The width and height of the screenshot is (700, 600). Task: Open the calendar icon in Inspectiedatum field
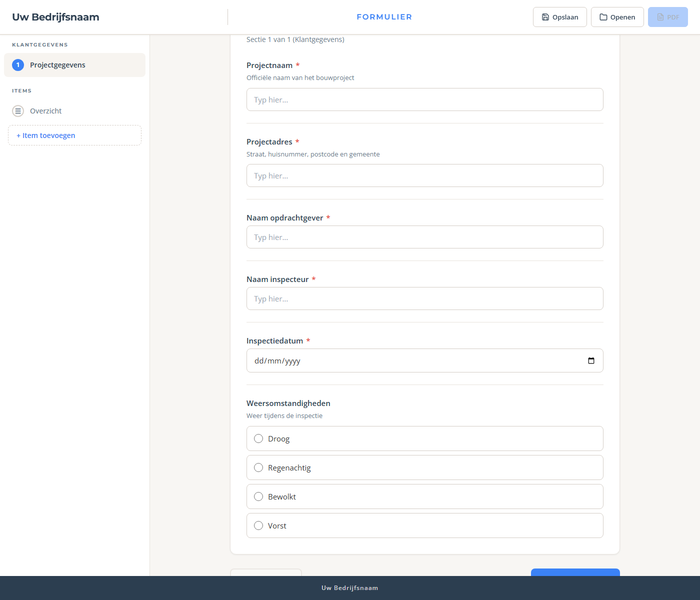tap(591, 360)
